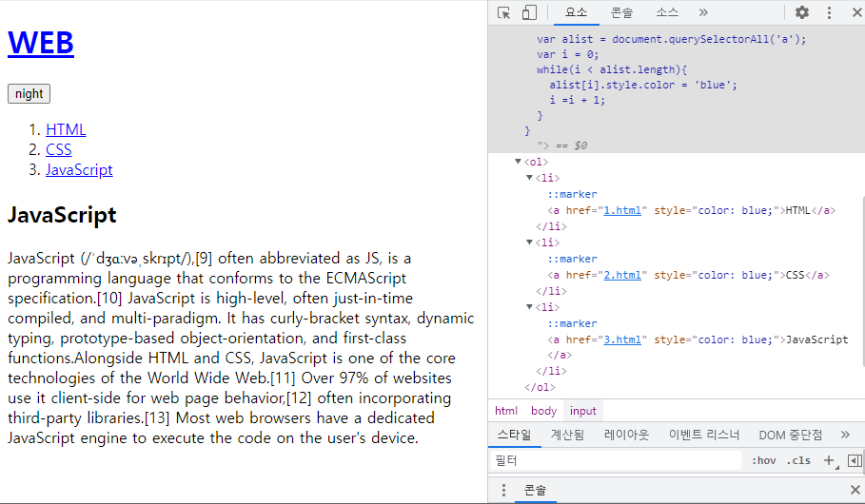Screen dimensions: 865x504
Task: Add a new style rule plus icon
Action: (829, 460)
